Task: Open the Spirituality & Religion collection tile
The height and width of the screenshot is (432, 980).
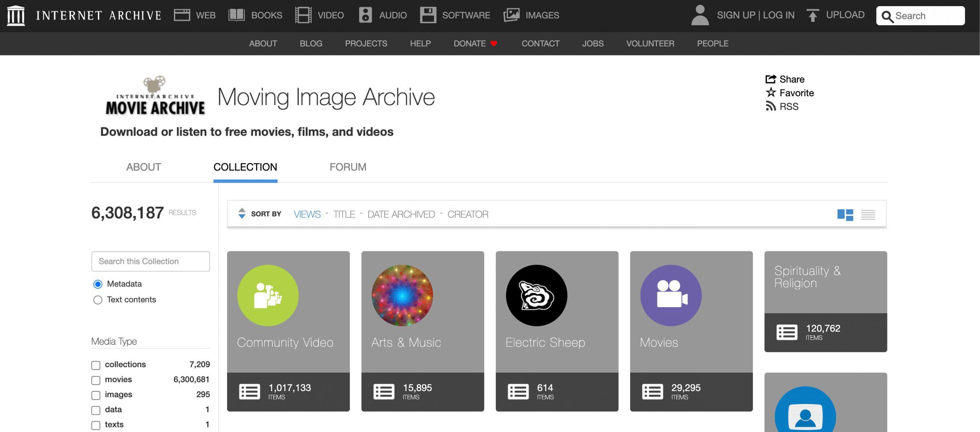Action: [826, 301]
